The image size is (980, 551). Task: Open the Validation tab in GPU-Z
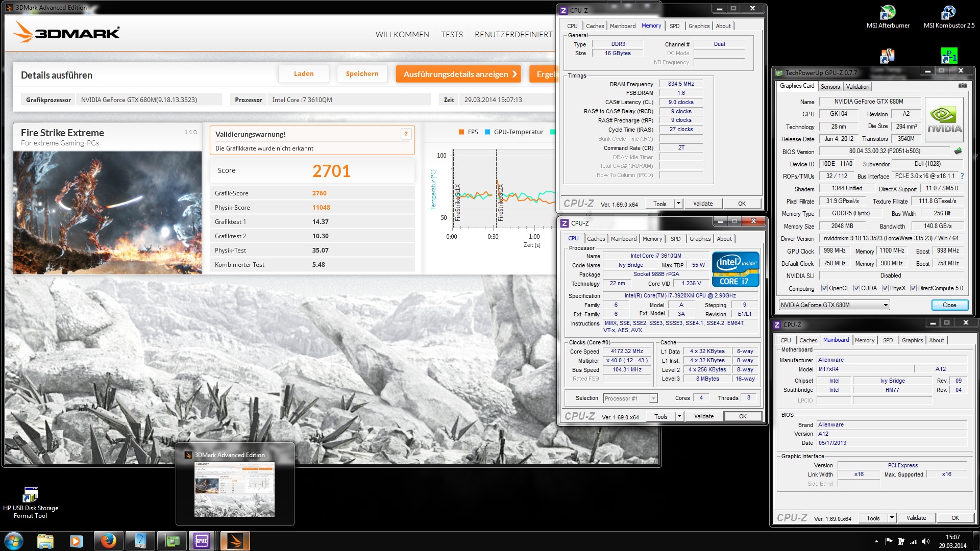(x=857, y=87)
